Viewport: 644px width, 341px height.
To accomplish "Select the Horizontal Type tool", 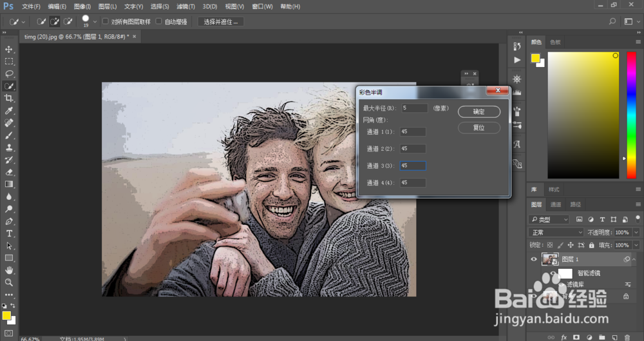I will tap(8, 233).
